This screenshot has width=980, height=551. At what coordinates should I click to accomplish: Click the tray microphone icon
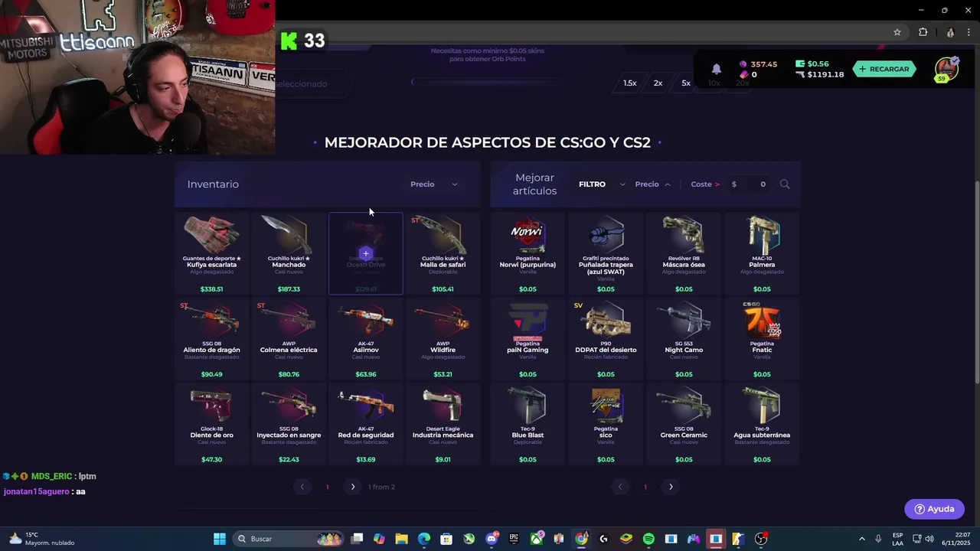878,539
